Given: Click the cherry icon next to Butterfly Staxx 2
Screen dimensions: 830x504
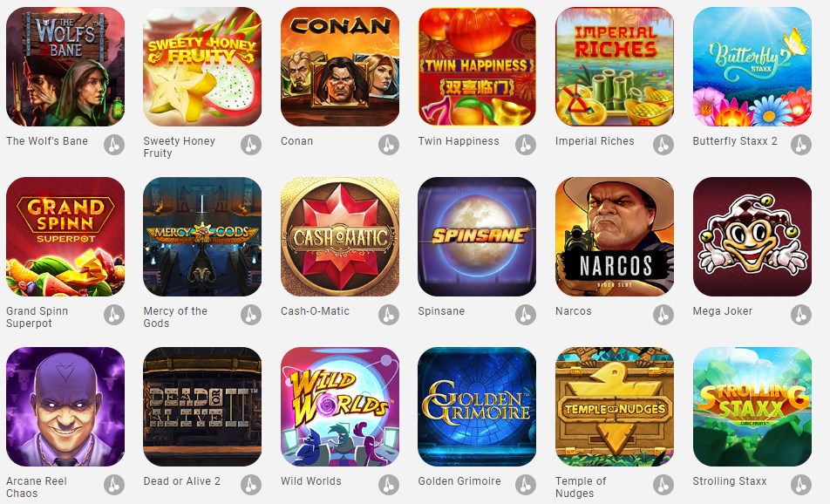Looking at the screenshot, I should 801,145.
